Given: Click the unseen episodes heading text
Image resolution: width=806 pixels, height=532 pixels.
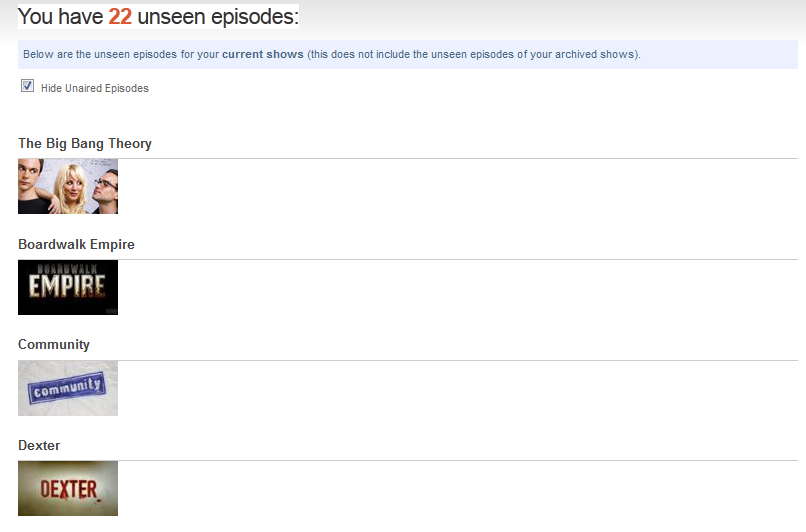Looking at the screenshot, I should point(218,16).
